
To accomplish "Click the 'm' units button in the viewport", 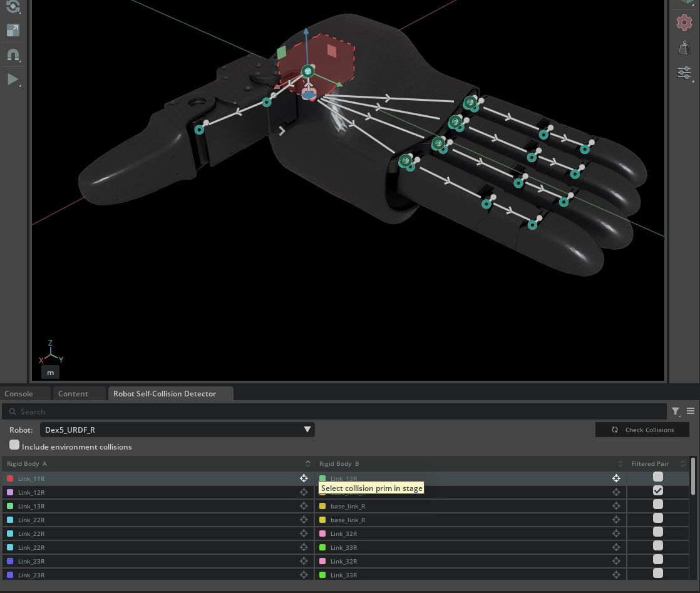I will point(50,372).
